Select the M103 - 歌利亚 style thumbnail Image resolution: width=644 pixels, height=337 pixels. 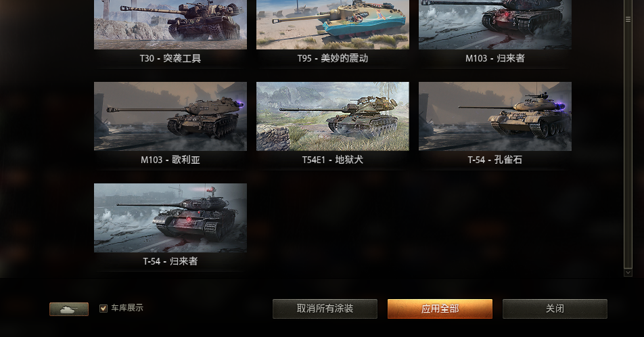click(170, 116)
